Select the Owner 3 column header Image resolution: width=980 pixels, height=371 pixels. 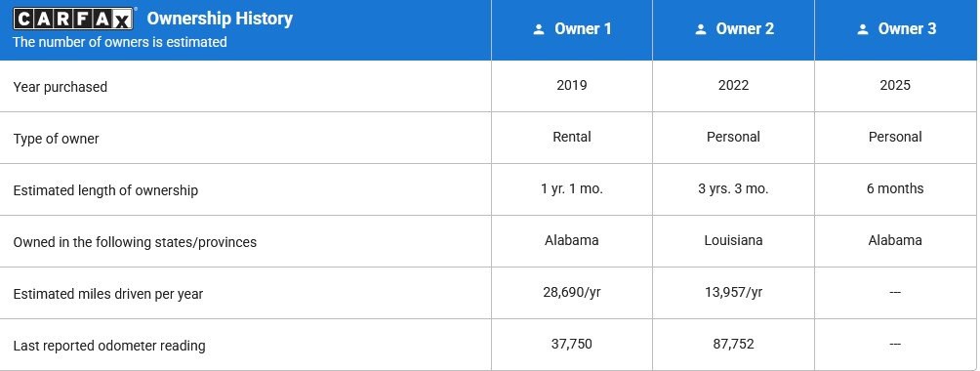tap(896, 29)
